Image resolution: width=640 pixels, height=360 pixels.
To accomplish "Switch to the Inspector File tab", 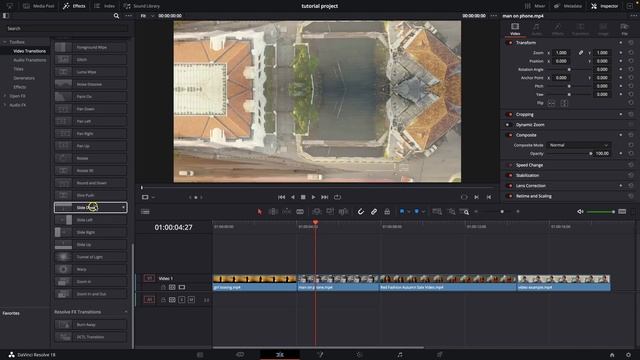I will coord(624,29).
